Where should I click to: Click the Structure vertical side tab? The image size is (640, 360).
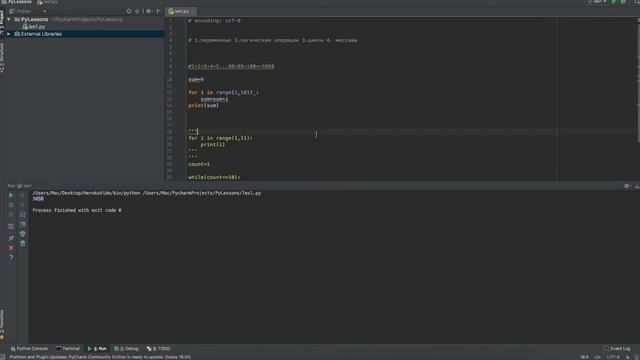2,58
